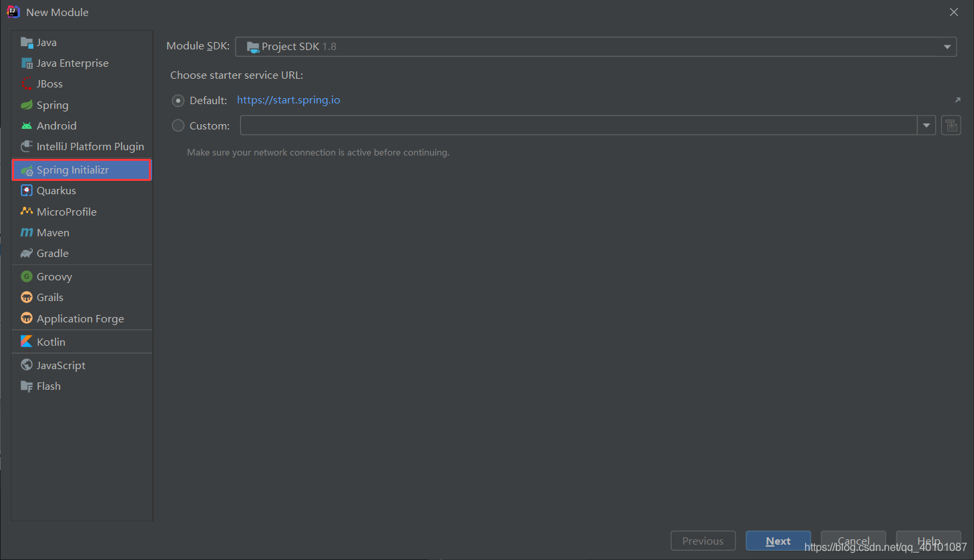This screenshot has width=974, height=560.
Task: Select the JBoss icon
Action: click(27, 84)
